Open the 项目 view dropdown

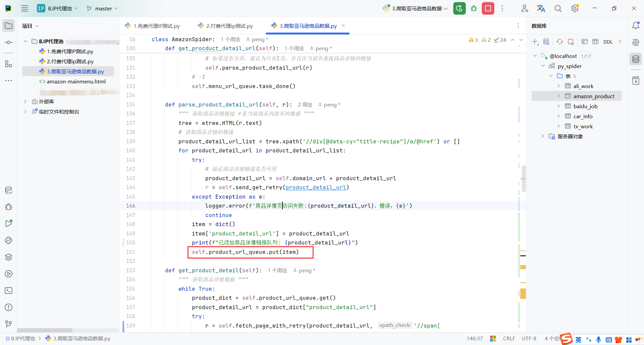coord(30,26)
